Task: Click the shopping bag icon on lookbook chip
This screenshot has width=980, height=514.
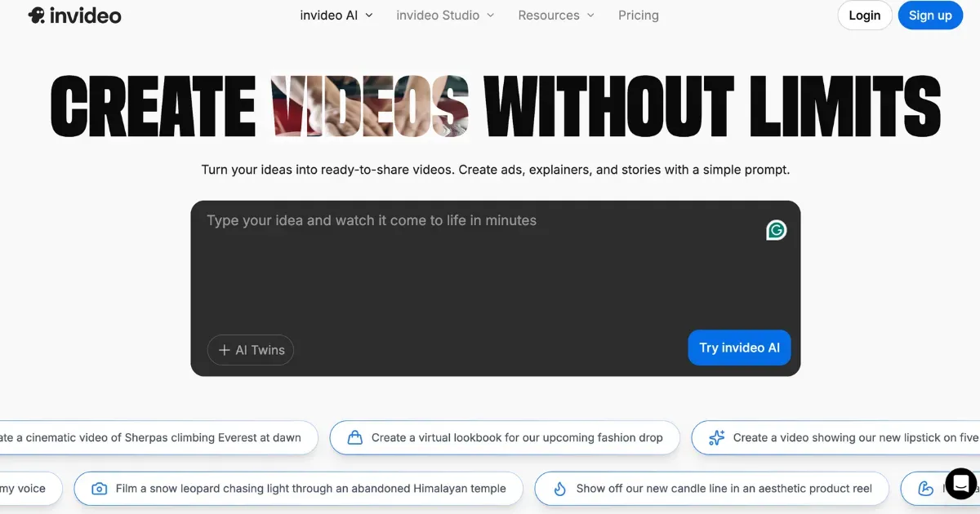Action: 354,438
